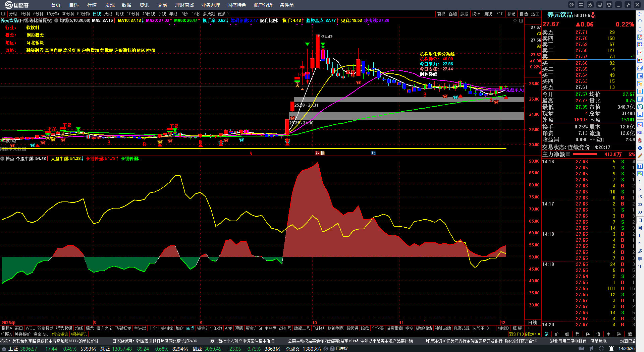Viewport: 644px width, 352px height.
Task: Toggle the gear beside the stock name
Action: click(57, 20)
